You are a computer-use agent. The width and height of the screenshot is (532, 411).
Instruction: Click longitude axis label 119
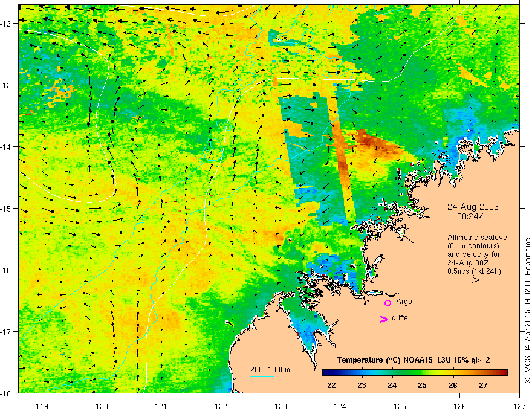[x=42, y=406]
